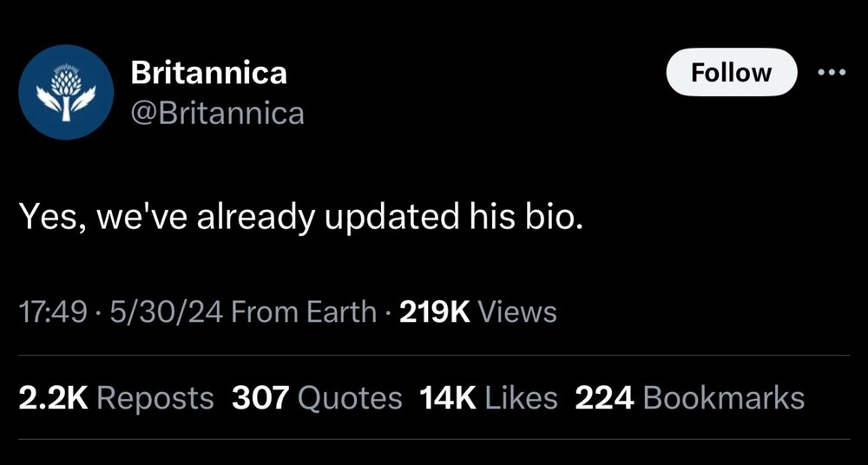Click the 224 bookmark count number
This screenshot has height=465, width=868.
coord(605,398)
